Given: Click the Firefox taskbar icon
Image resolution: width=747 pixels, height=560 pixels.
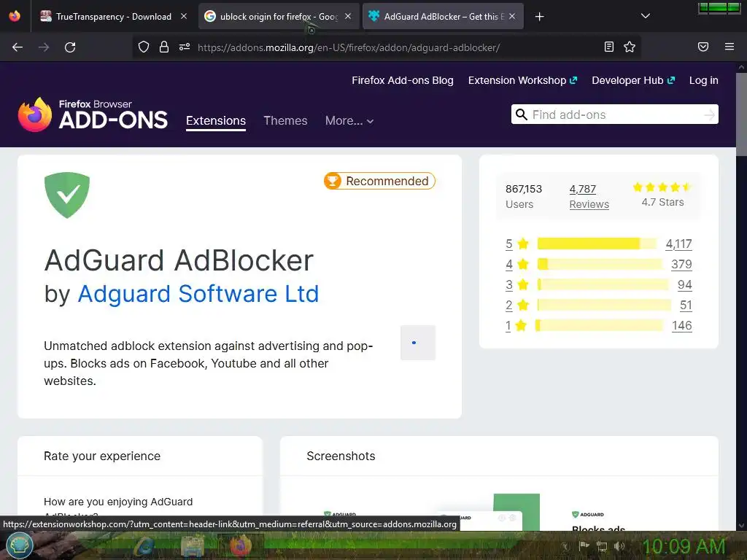Looking at the screenshot, I should pyautogui.click(x=241, y=546).
